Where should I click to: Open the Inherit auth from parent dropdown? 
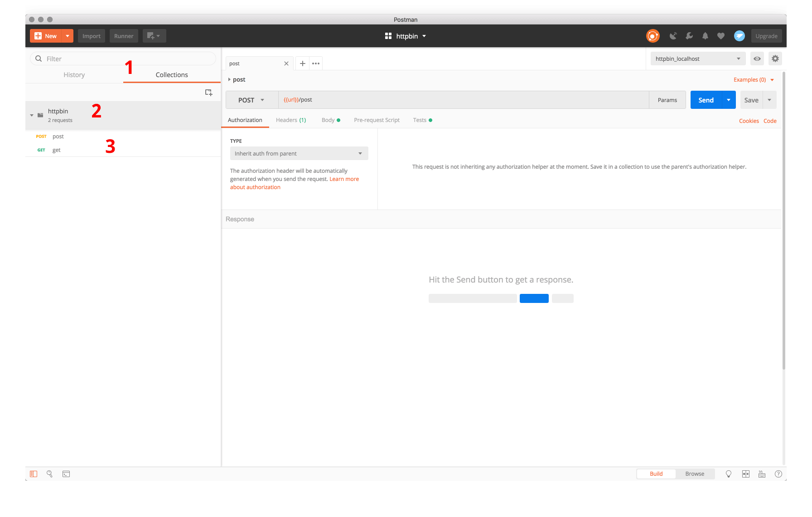point(299,153)
